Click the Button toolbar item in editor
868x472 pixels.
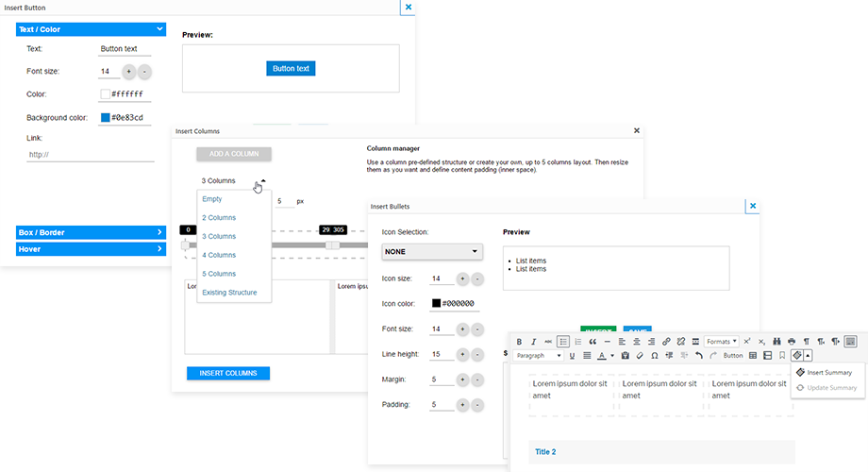[733, 356]
